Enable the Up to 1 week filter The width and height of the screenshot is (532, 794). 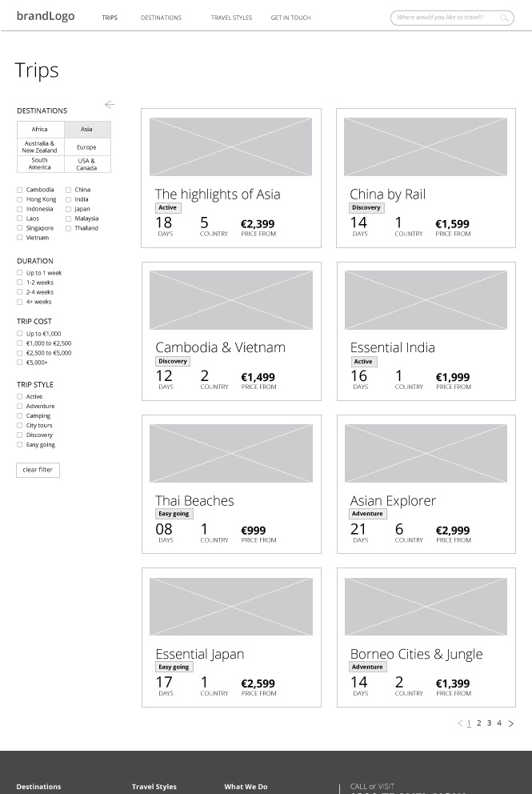[x=19, y=272]
